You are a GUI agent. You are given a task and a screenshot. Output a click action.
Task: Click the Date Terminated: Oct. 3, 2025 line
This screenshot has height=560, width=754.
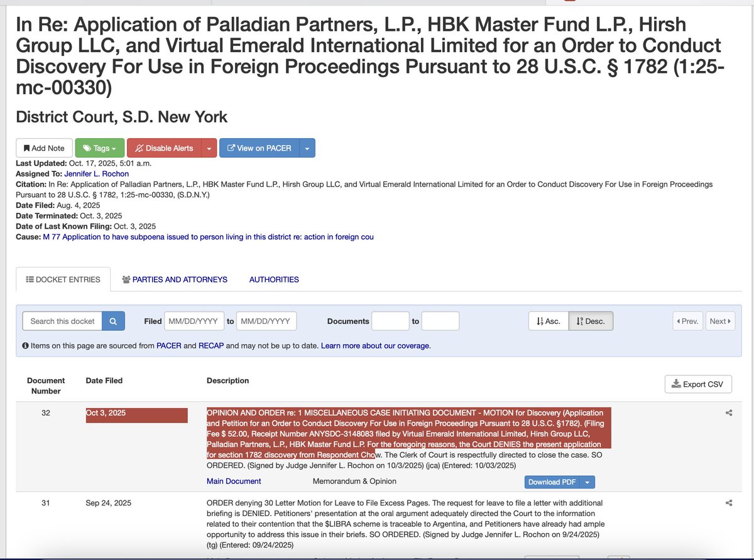pyautogui.click(x=69, y=216)
